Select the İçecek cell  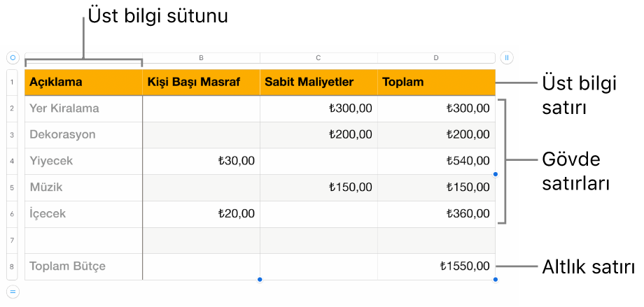(x=84, y=214)
